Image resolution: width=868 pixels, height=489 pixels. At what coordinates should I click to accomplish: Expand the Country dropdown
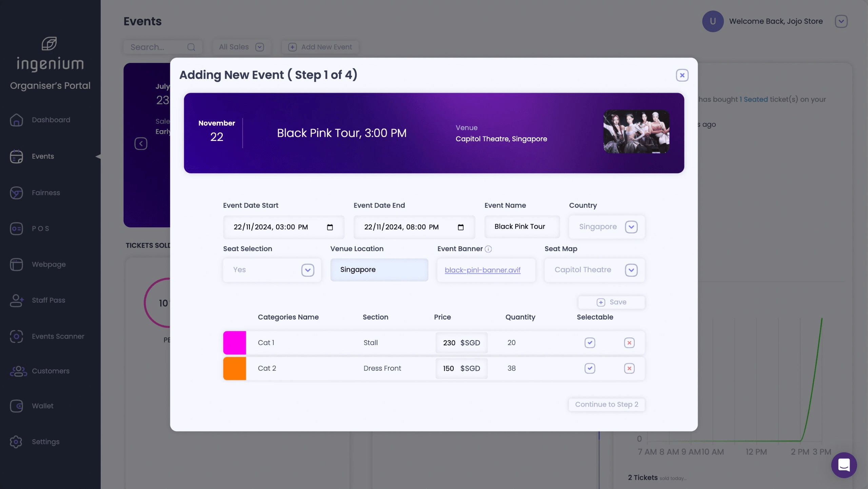[632, 227]
